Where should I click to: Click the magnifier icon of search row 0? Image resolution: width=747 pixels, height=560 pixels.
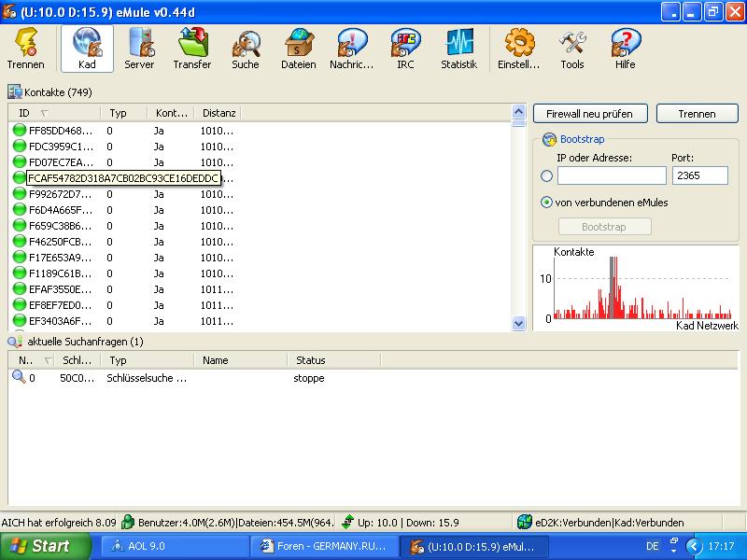point(19,377)
